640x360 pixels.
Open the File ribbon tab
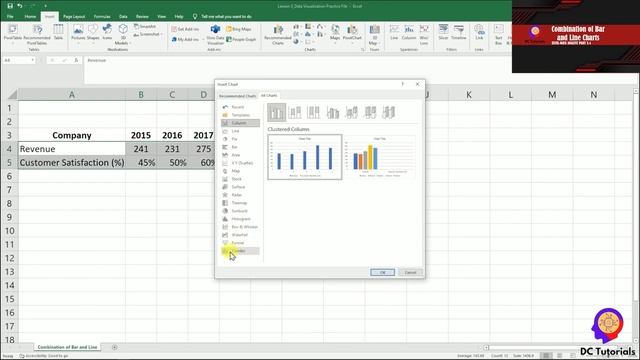10,16
